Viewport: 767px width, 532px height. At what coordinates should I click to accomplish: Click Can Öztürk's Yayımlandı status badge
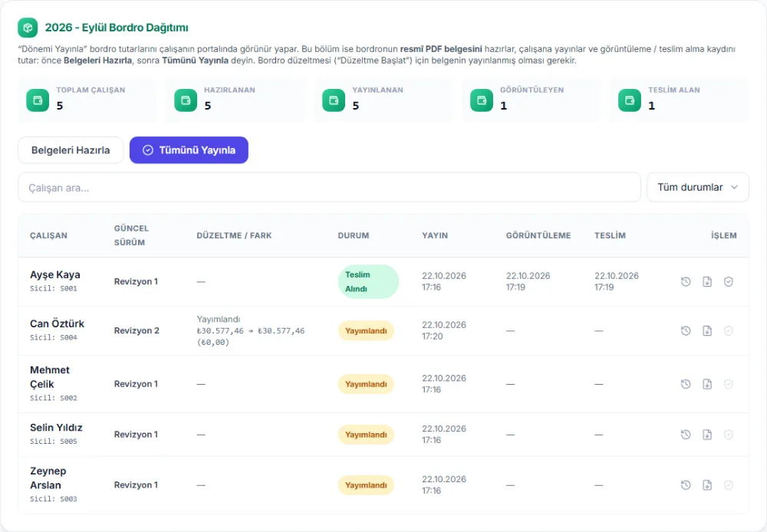366,330
